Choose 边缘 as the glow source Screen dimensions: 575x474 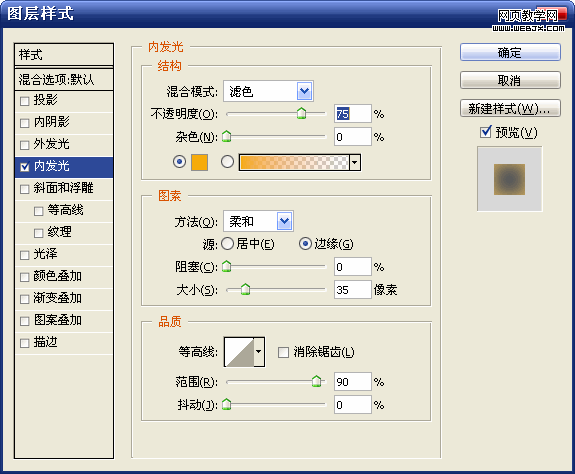305,243
